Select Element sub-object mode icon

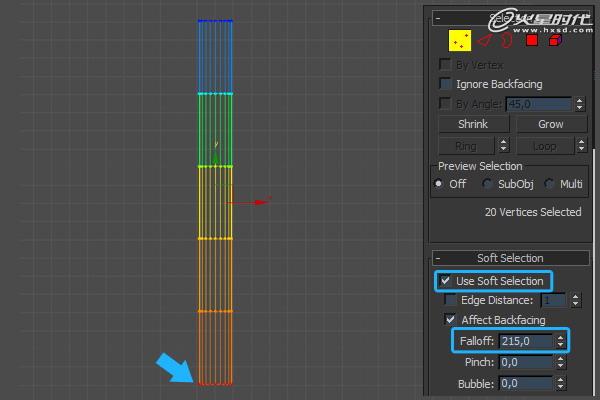[x=555, y=40]
